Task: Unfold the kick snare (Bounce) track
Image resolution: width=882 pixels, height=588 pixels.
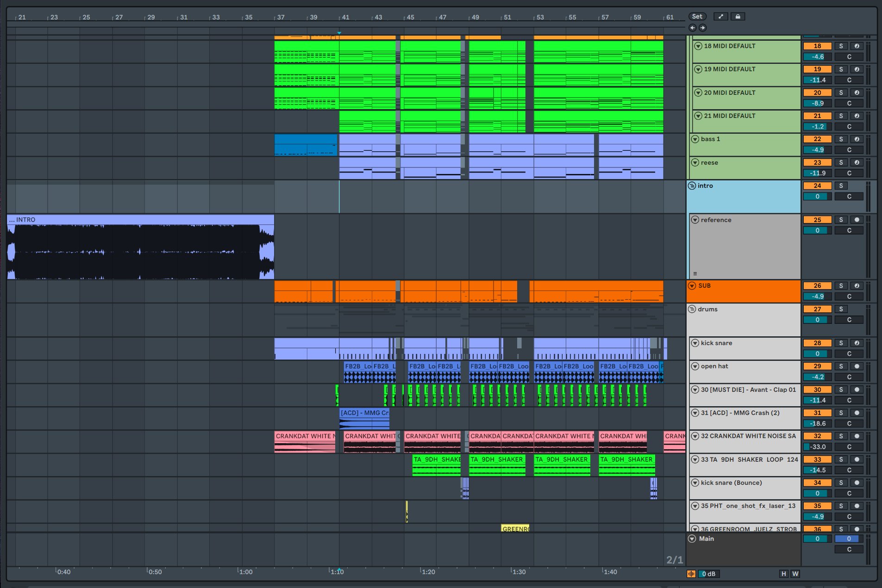Action: pos(695,483)
